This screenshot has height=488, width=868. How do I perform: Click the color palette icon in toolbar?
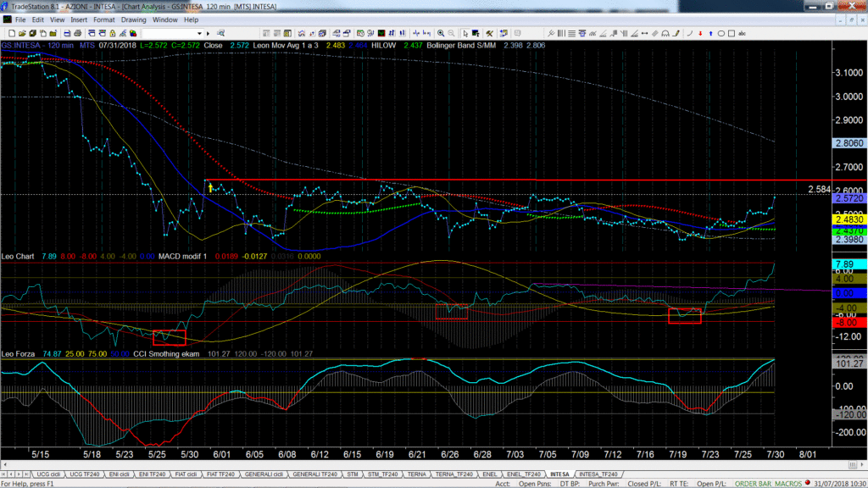point(133,34)
